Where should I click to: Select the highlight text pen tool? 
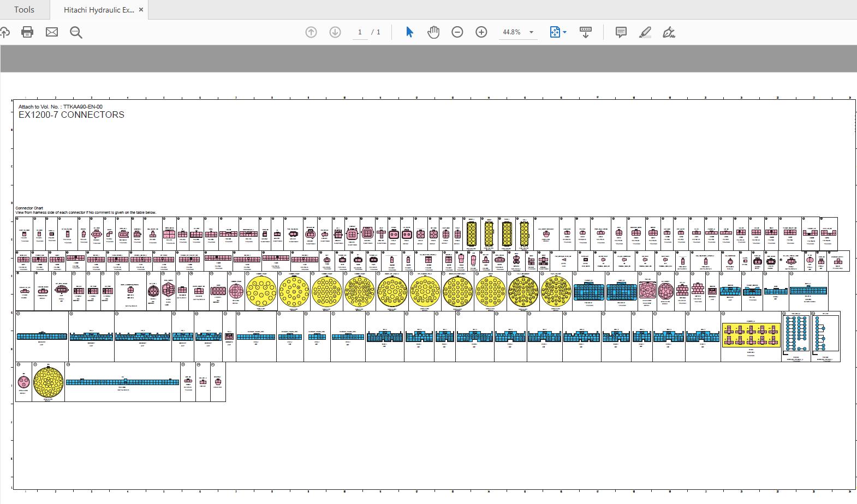pos(645,32)
